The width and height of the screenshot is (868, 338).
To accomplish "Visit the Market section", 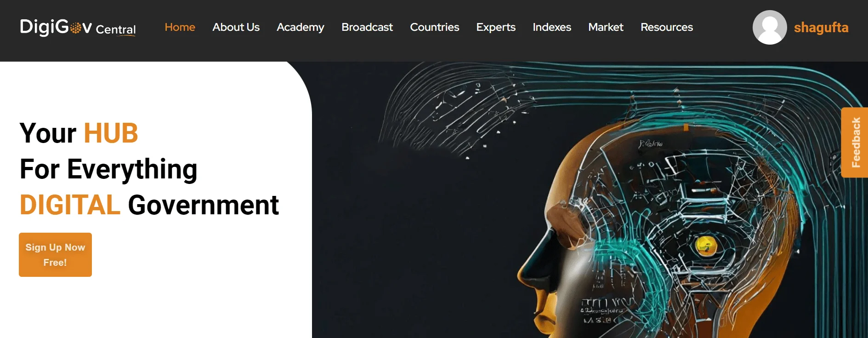I will coord(606,27).
